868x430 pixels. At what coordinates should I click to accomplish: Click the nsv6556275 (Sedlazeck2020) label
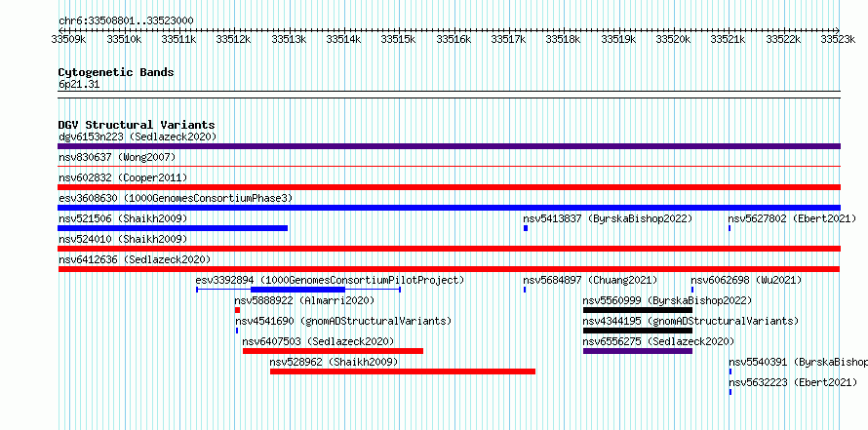pos(658,341)
